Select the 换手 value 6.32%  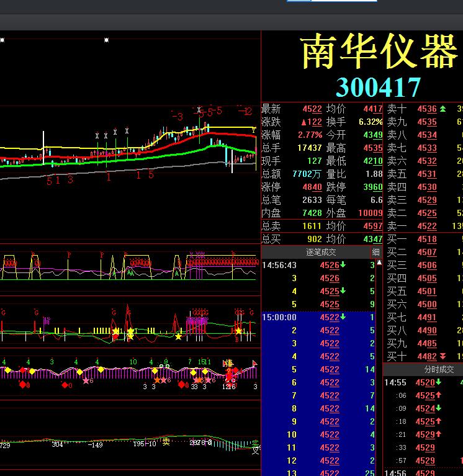pyautogui.click(x=371, y=122)
